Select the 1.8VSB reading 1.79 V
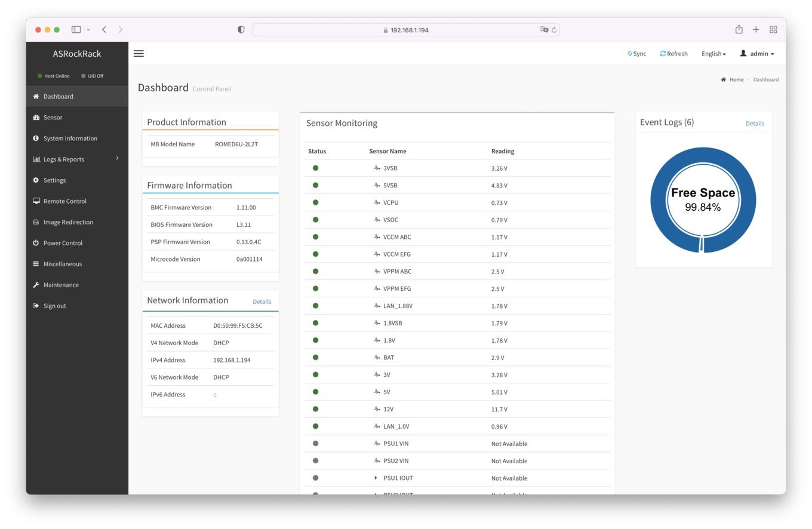This screenshot has width=812, height=529. pyautogui.click(x=499, y=324)
